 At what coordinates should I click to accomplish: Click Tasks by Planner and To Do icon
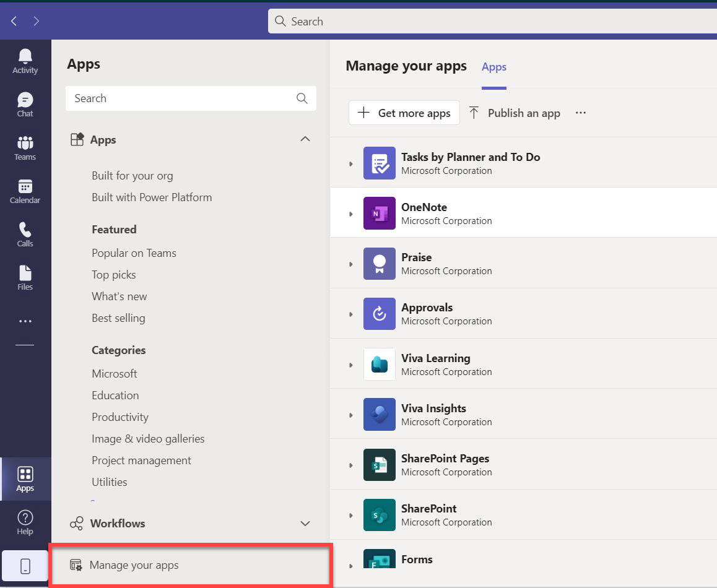[x=379, y=163]
